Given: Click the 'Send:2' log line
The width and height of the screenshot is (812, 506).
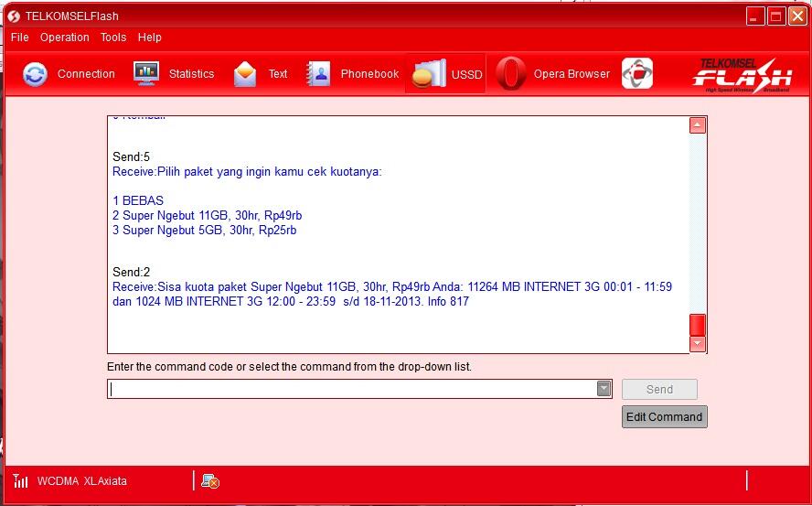Looking at the screenshot, I should pos(131,272).
